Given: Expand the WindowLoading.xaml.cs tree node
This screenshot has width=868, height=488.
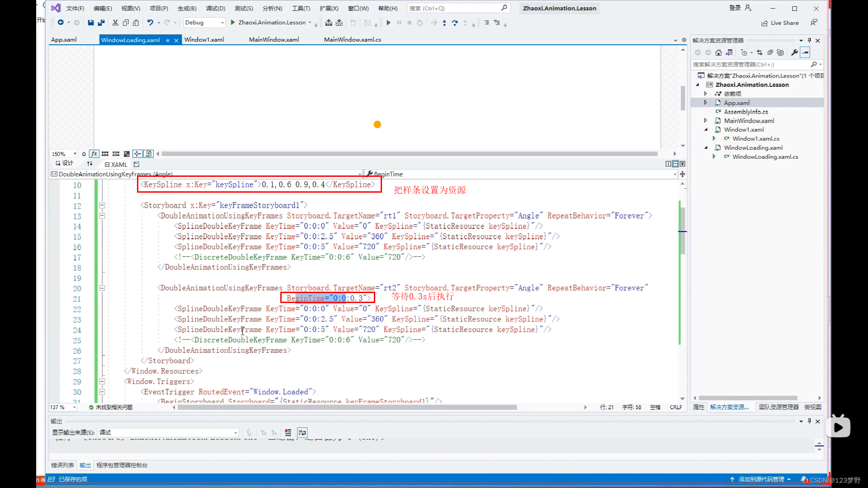Looking at the screenshot, I should 714,157.
